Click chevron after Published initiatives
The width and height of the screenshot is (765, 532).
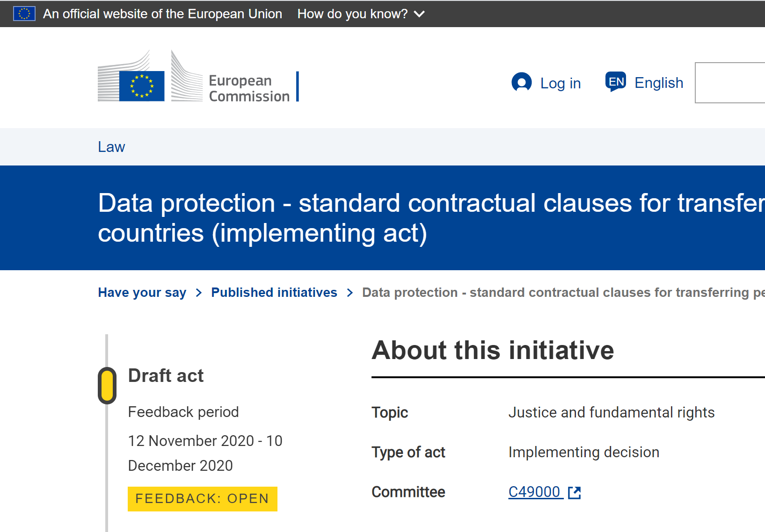pos(350,293)
